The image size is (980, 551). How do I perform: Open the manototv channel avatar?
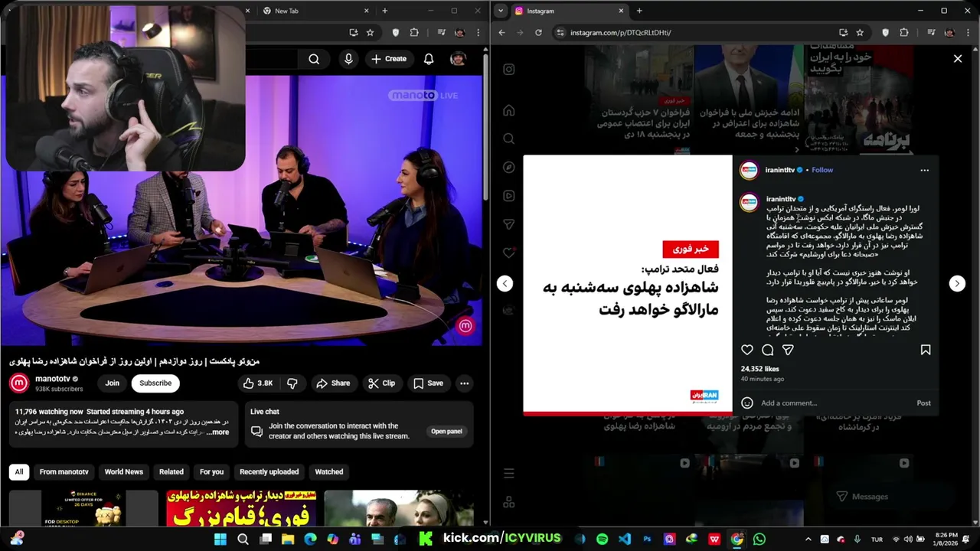tap(20, 383)
